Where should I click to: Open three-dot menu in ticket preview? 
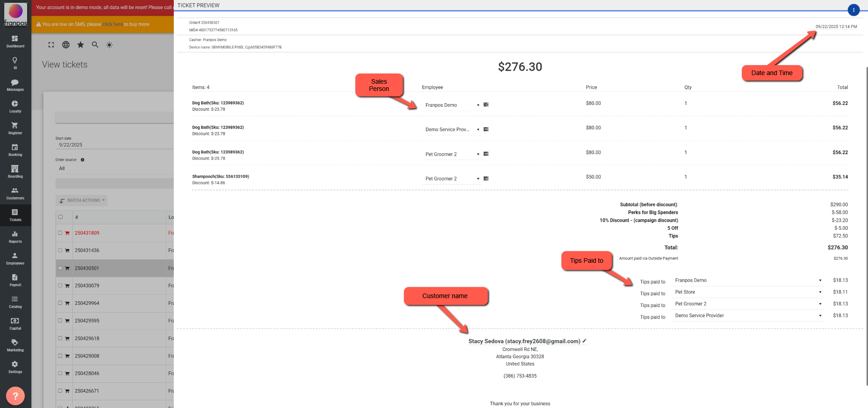click(853, 10)
